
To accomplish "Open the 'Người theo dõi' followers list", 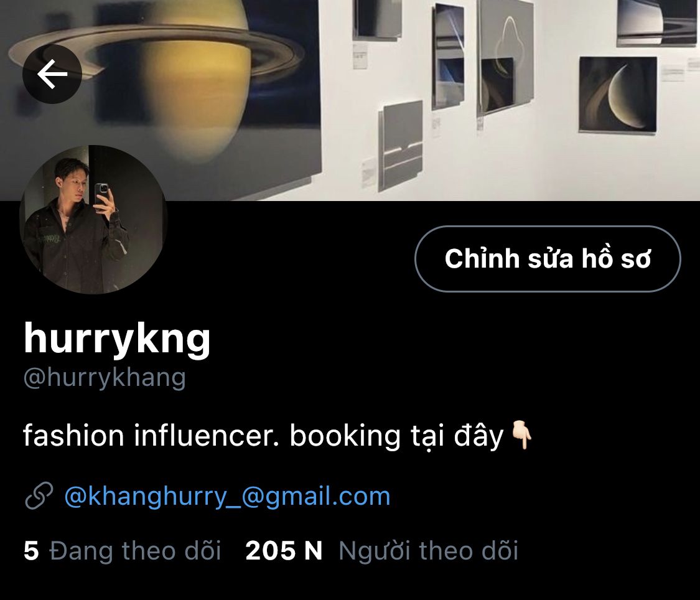I will point(429,550).
